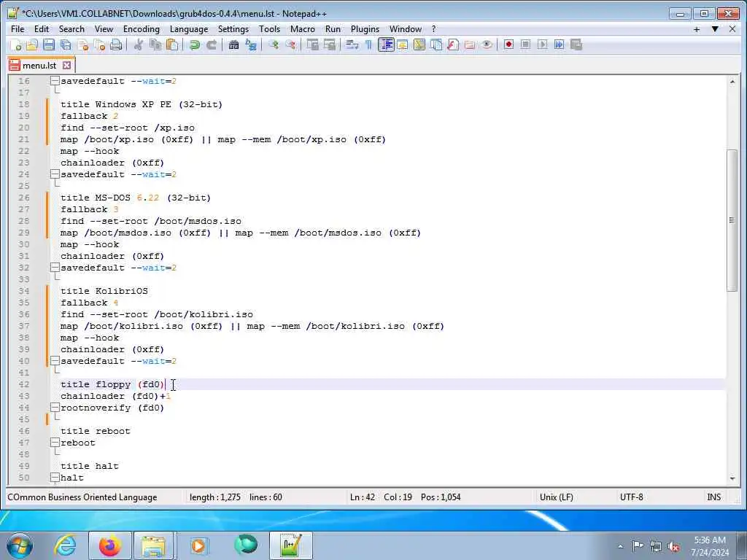
Task: Collapse fold marker at halt line 50
Action: tap(55, 478)
